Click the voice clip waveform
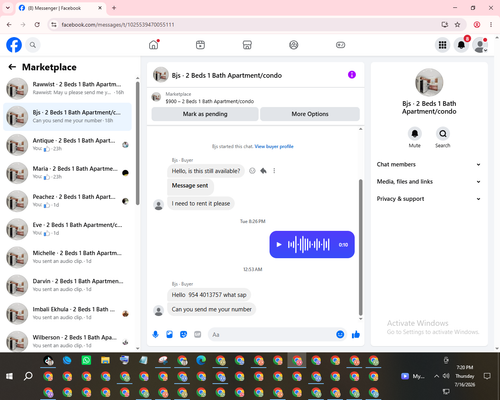The height and width of the screenshot is (400, 500). (x=309, y=245)
